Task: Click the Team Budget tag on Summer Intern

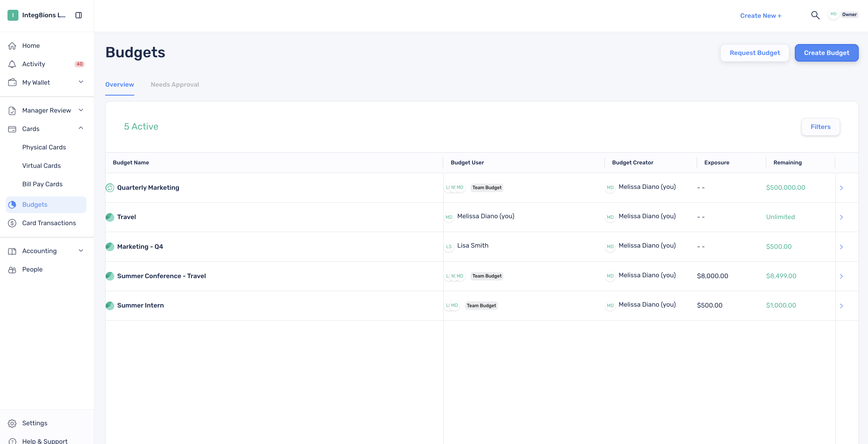Action: pyautogui.click(x=481, y=306)
